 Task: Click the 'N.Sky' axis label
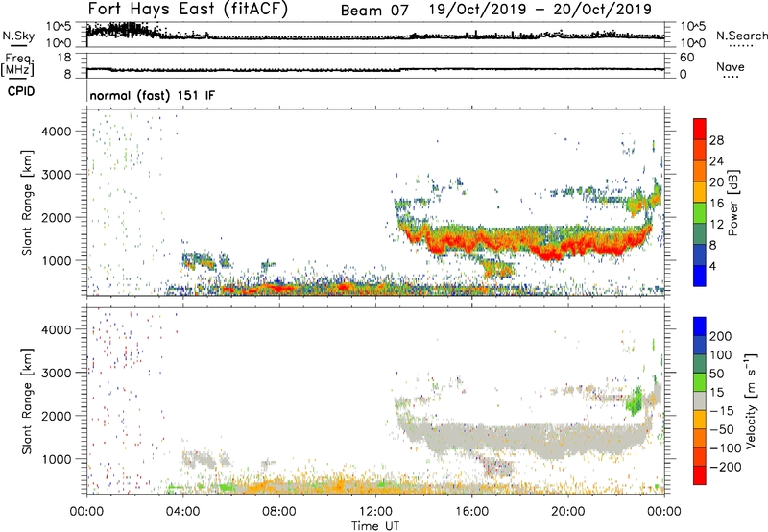click(x=18, y=36)
